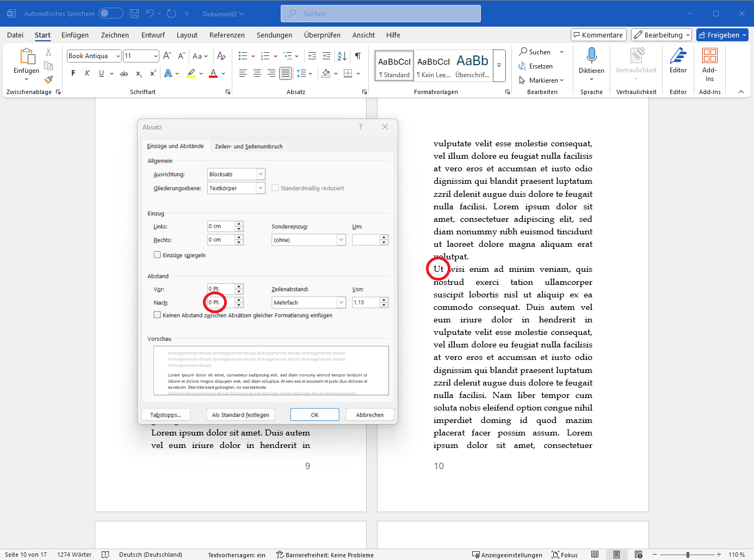Click Ersetzen in Bearbeiten group

(535, 66)
